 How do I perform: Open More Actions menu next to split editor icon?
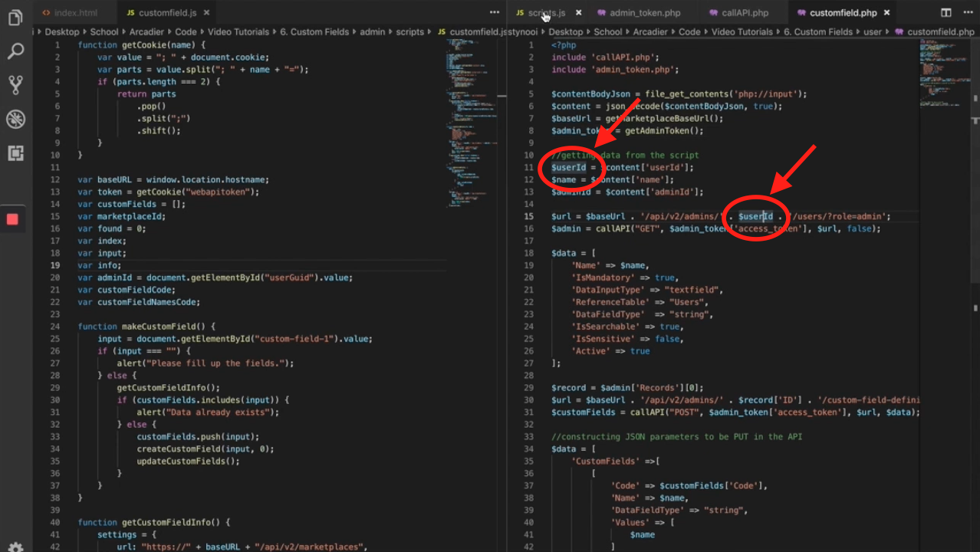[x=967, y=13]
